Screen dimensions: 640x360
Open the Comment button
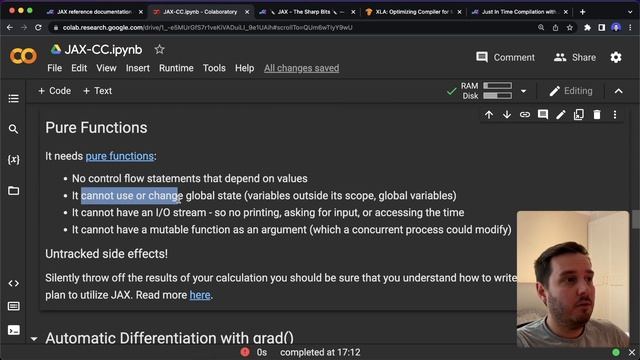[505, 57]
